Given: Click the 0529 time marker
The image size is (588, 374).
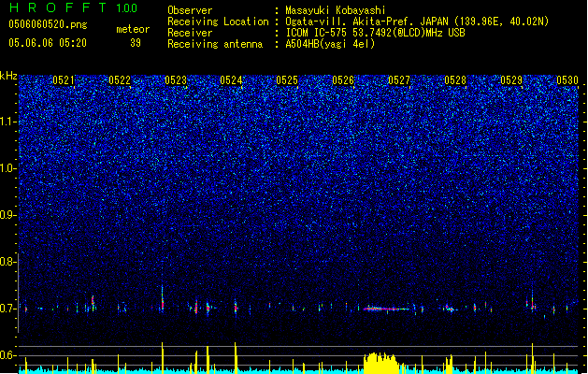Looking at the screenshot, I should point(511,80).
